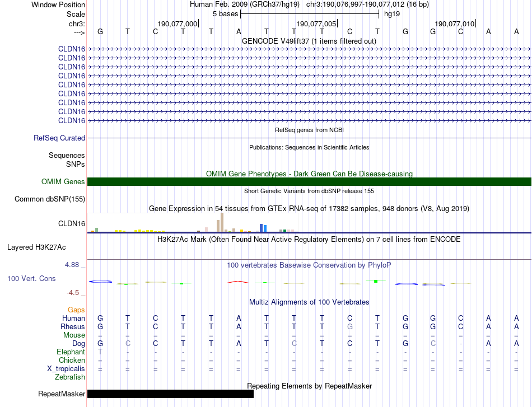Open the H3K27Ac Mark ENCODE track title
Image resolution: width=532 pixels, height=407 pixels.
pos(309,240)
